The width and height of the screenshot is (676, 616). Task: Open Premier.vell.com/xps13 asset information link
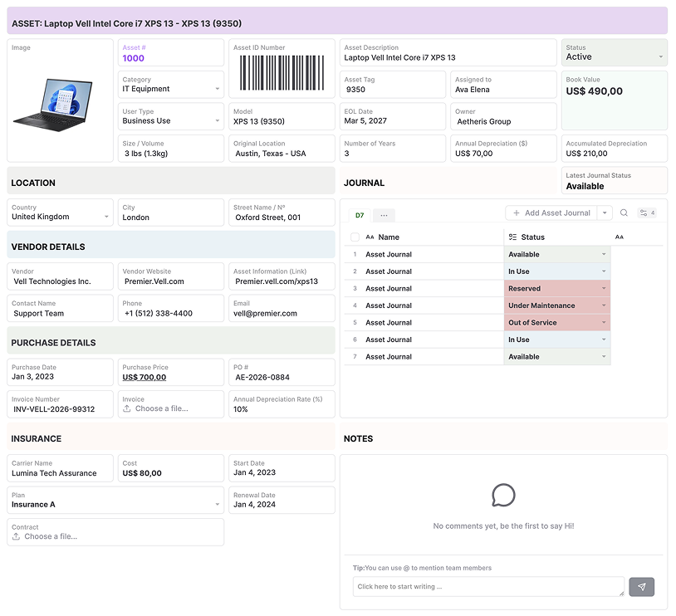click(x=277, y=281)
